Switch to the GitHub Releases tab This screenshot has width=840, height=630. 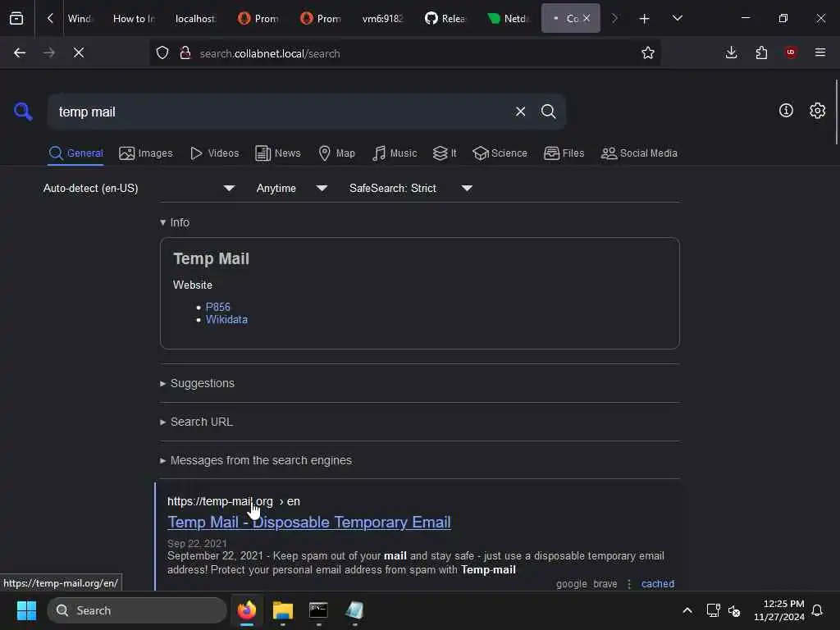pos(445,18)
